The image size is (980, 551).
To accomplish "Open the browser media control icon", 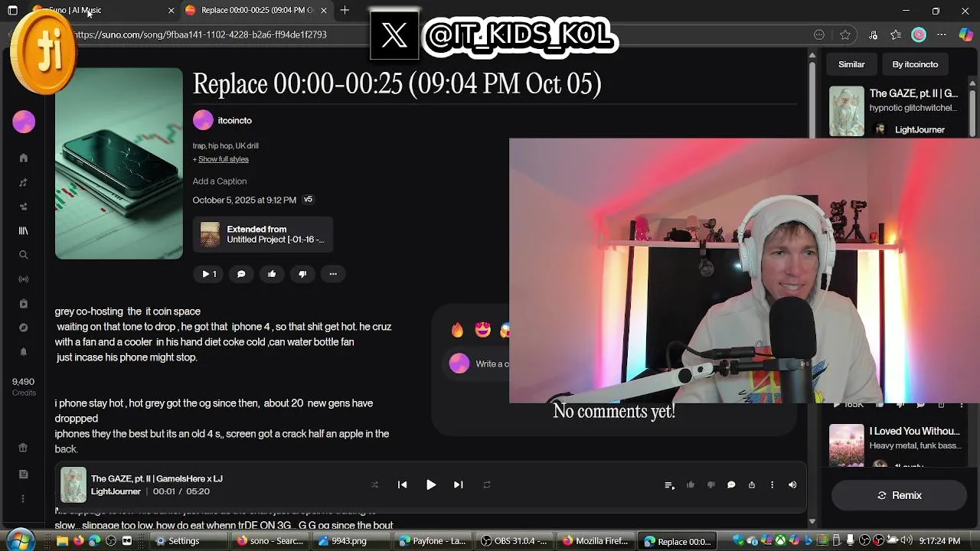I will [873, 34].
